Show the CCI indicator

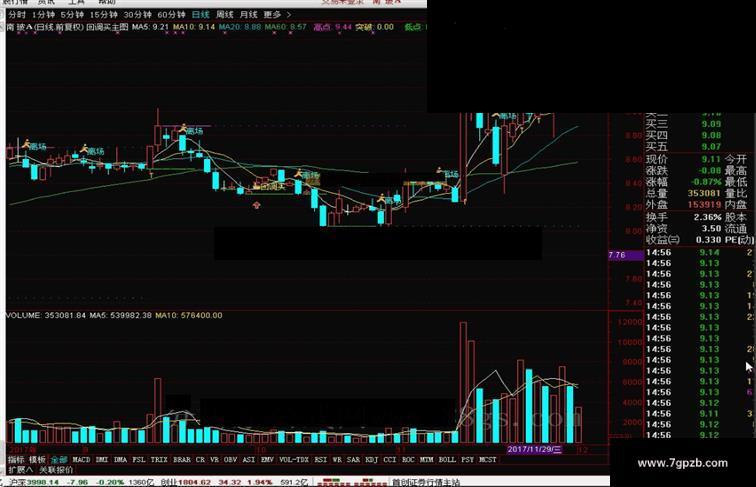point(390,460)
